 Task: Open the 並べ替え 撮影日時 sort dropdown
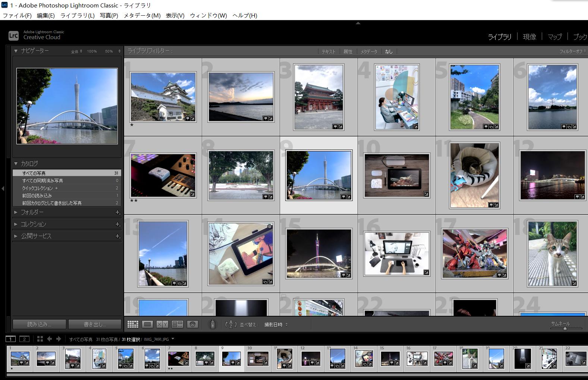276,324
